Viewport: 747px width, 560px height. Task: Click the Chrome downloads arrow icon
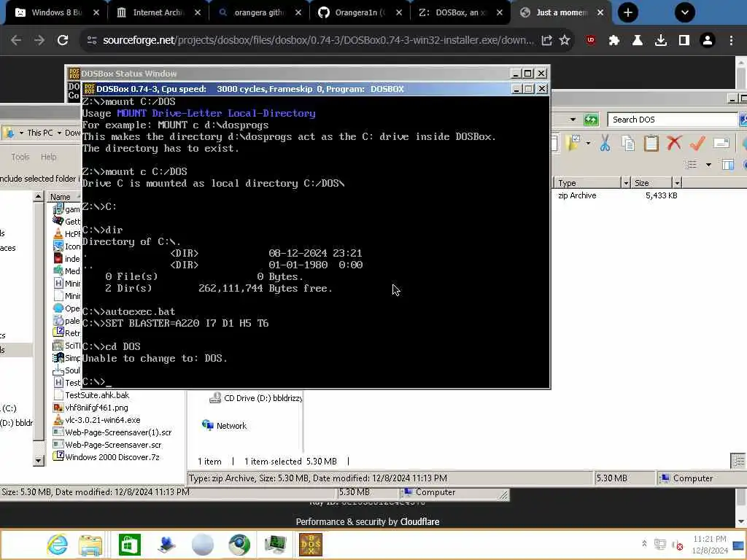point(661,41)
